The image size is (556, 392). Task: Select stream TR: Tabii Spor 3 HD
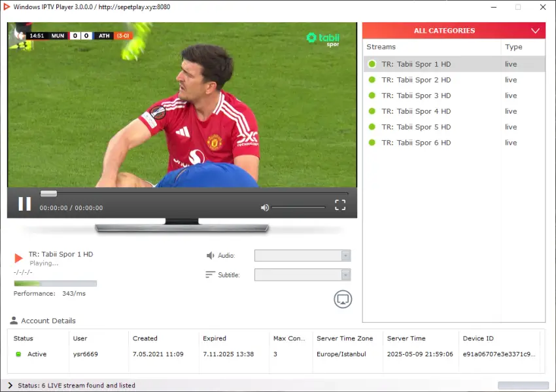pos(454,96)
